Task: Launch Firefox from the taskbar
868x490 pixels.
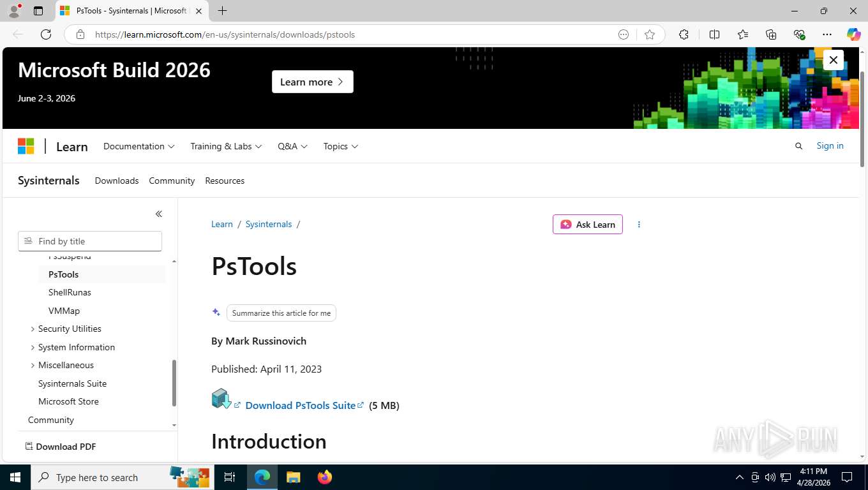Action: (x=325, y=477)
